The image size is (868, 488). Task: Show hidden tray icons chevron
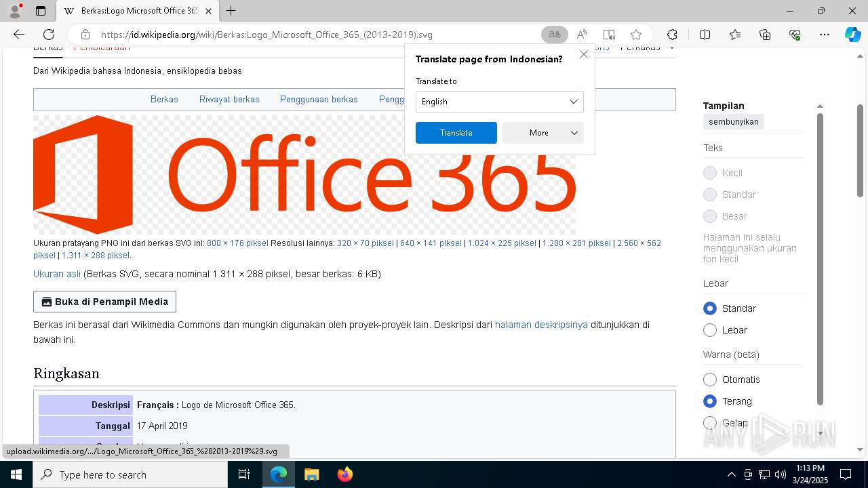point(731,474)
